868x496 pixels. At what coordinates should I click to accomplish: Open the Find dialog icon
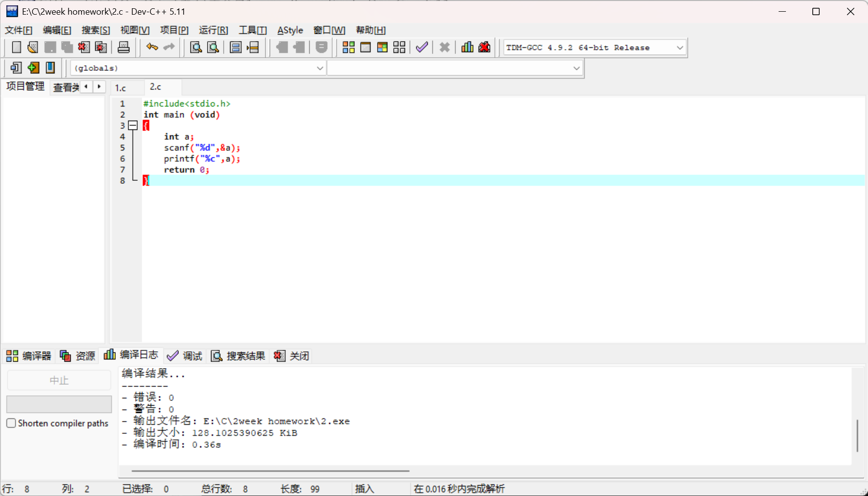196,47
